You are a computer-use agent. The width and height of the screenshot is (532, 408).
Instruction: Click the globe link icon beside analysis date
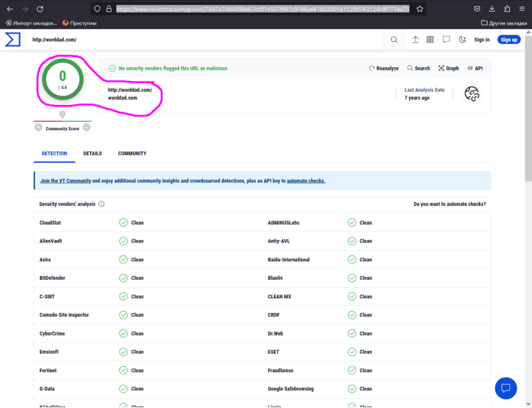click(x=472, y=94)
